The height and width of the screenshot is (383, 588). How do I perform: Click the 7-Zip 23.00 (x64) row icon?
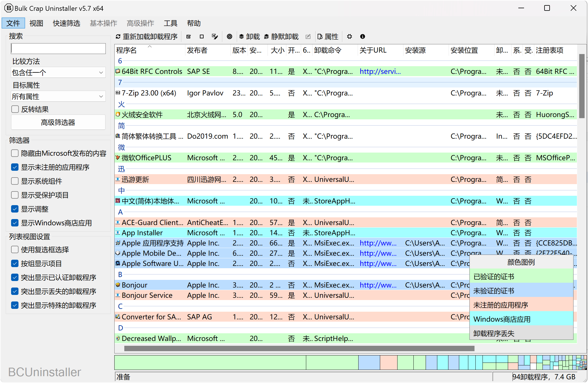[x=118, y=93]
